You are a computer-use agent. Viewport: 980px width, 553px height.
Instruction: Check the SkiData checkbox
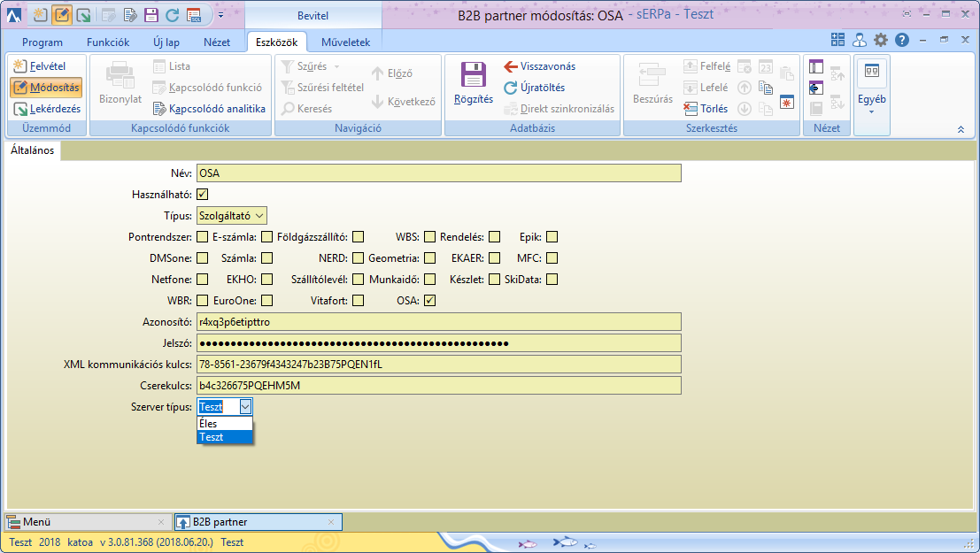click(x=552, y=280)
